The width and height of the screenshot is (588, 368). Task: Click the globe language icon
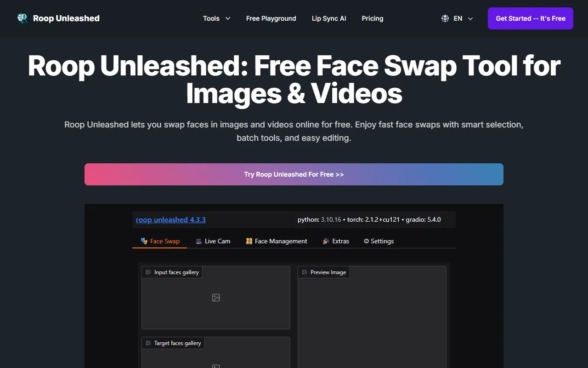click(445, 18)
